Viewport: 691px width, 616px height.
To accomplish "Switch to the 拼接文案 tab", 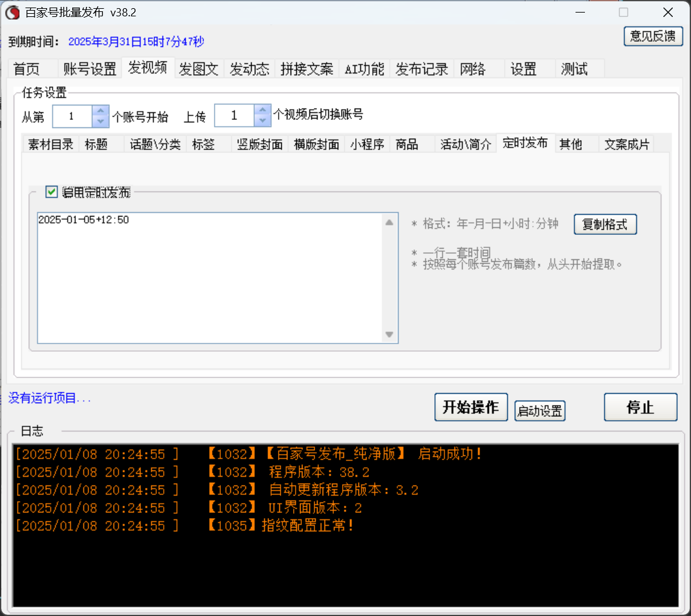I will coord(307,69).
